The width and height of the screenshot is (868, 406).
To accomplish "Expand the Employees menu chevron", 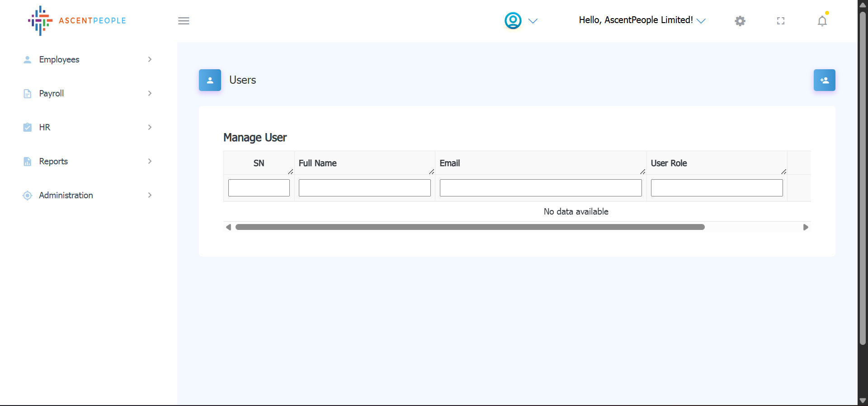I will (150, 59).
